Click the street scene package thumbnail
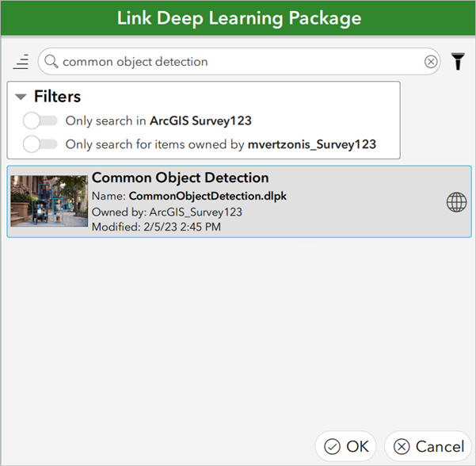This screenshot has height=466, width=476. click(49, 201)
